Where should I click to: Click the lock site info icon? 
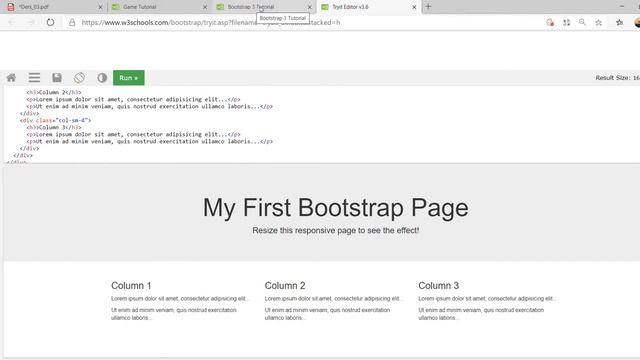tap(72, 22)
